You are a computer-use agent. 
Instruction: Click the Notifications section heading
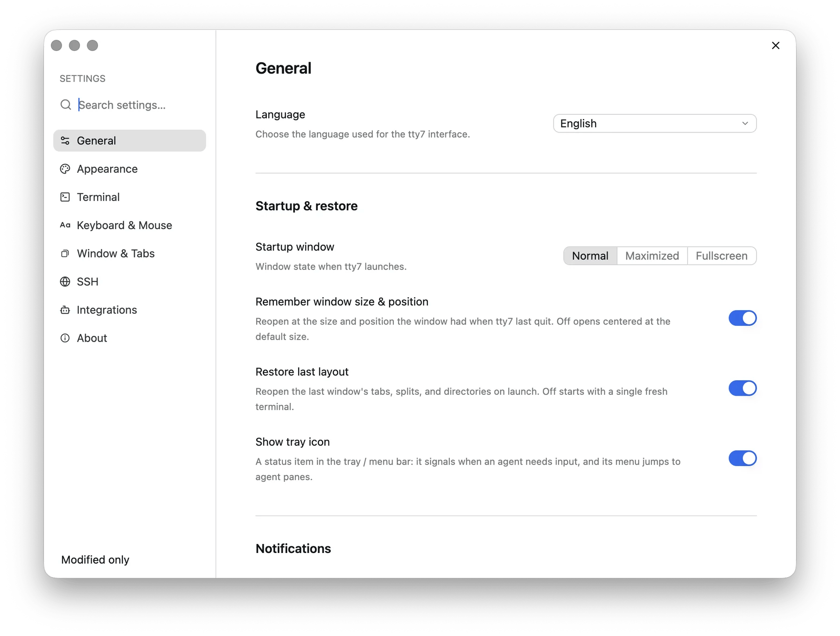(x=293, y=548)
